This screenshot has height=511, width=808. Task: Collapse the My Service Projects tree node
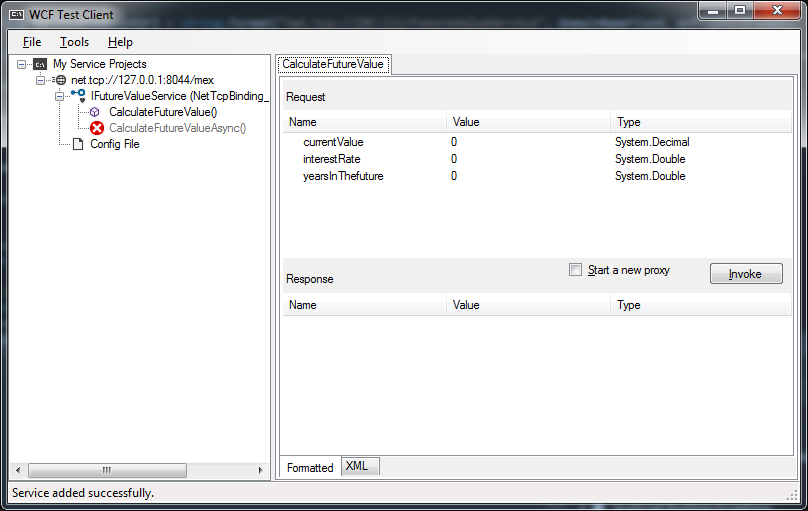coord(22,64)
